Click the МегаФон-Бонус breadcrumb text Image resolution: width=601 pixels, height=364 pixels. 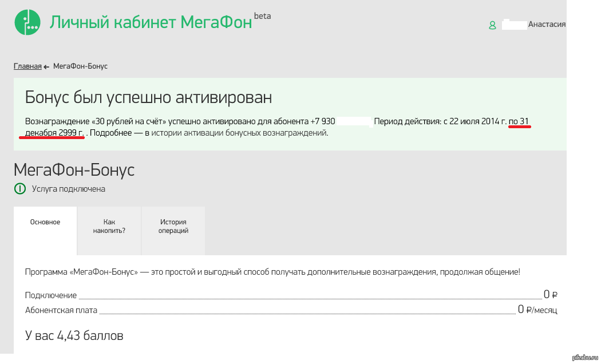(81, 66)
